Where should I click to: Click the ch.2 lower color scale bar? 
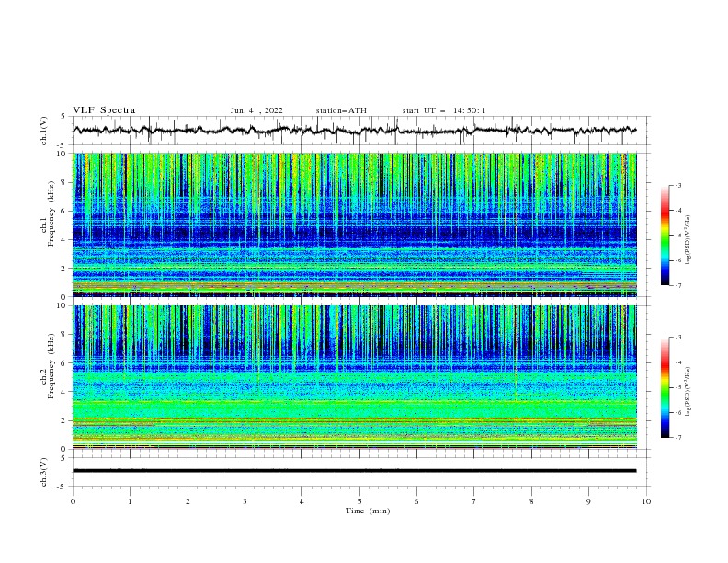(x=665, y=387)
